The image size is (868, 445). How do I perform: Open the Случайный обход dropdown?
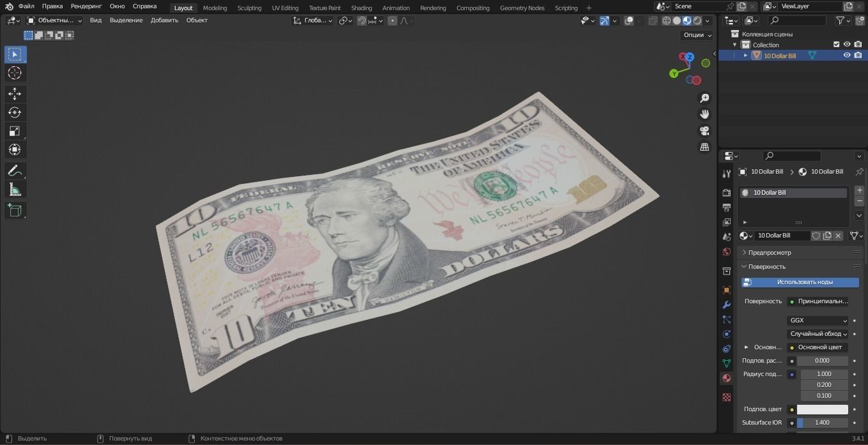coord(818,334)
